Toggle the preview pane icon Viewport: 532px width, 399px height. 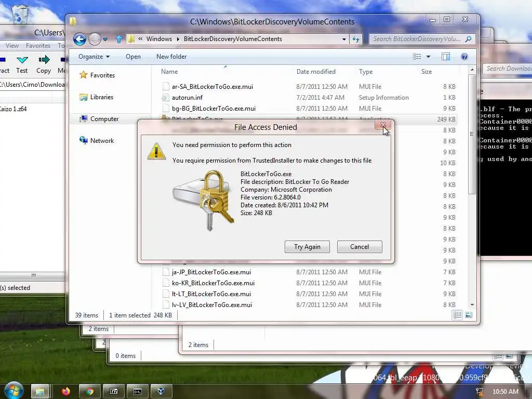tap(446, 57)
